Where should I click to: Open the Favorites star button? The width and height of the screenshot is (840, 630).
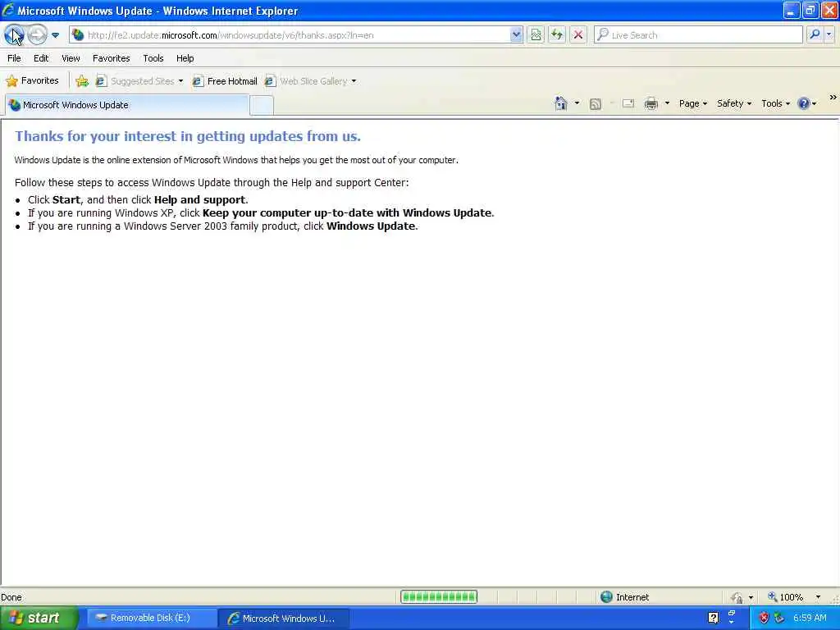coord(32,81)
